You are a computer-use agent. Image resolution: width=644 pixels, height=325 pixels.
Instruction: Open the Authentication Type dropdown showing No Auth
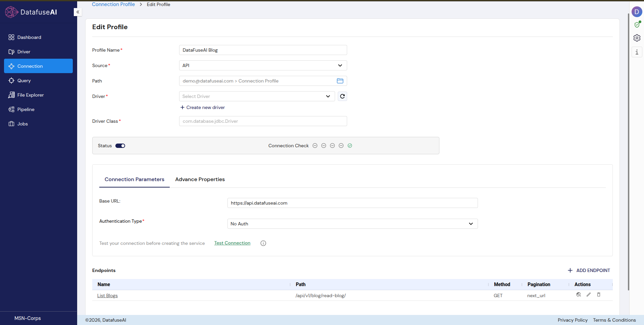353,224
